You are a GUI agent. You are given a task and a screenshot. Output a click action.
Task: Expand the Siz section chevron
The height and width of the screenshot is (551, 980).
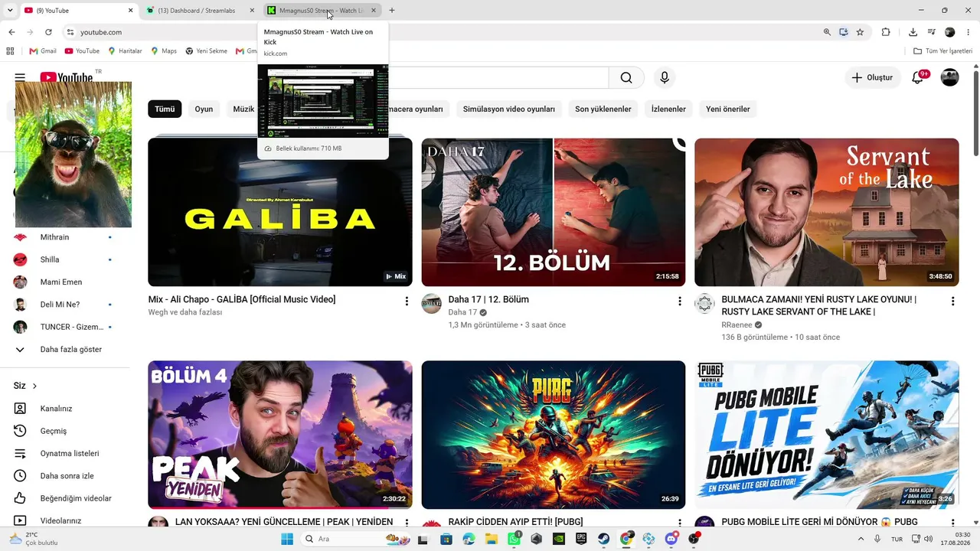coord(34,386)
